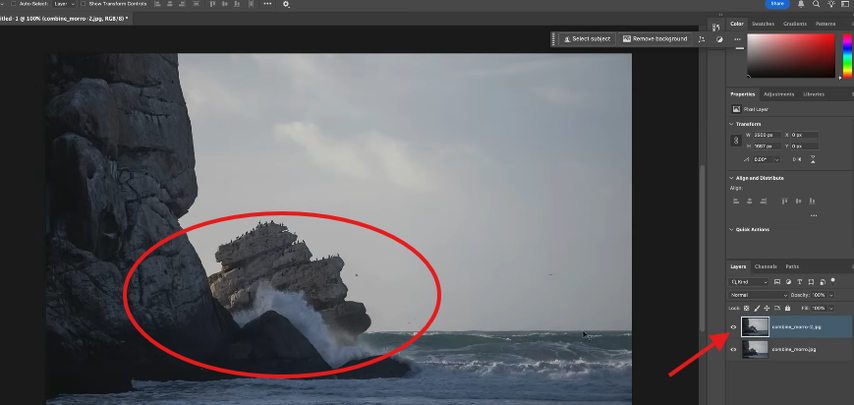Click the W width input field
Image resolution: width=854 pixels, height=405 pixels.
pos(767,135)
